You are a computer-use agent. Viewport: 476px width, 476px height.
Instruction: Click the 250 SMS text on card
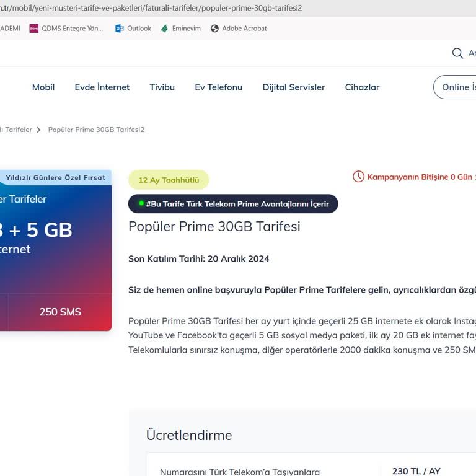coord(60,312)
